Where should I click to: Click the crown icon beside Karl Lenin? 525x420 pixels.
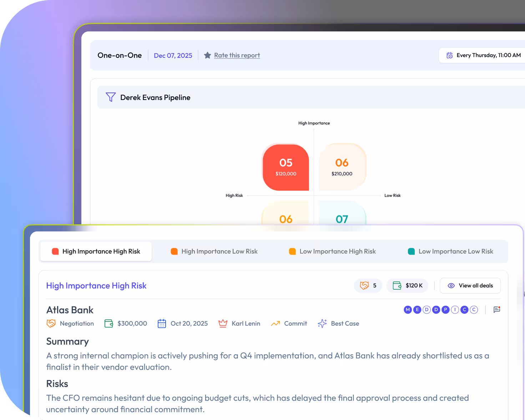[223, 323]
